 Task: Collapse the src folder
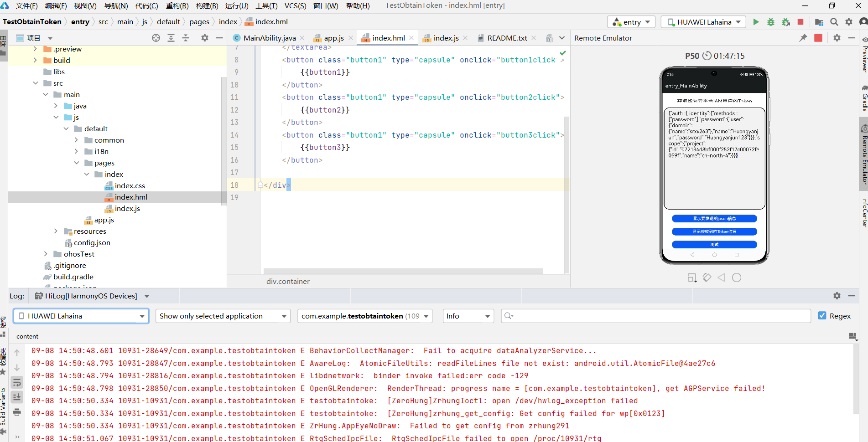point(35,83)
